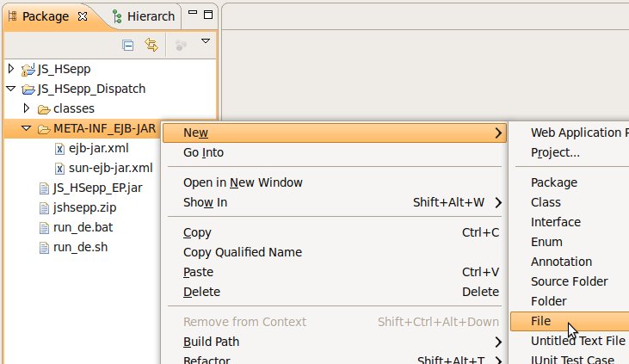Image resolution: width=629 pixels, height=364 pixels.
Task: Click the run_de.bat file icon
Action: click(44, 227)
